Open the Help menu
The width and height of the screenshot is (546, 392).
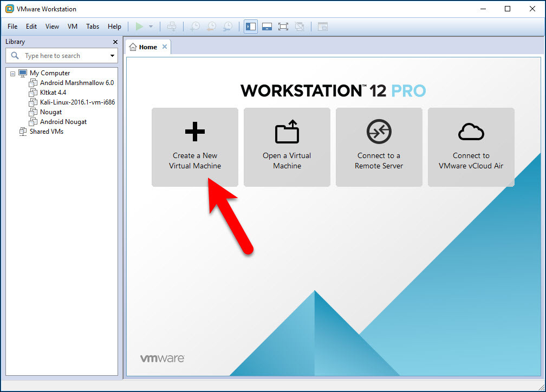(114, 27)
